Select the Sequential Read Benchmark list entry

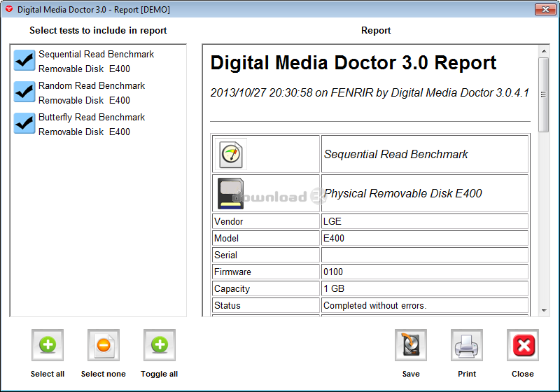pyautogui.click(x=97, y=62)
